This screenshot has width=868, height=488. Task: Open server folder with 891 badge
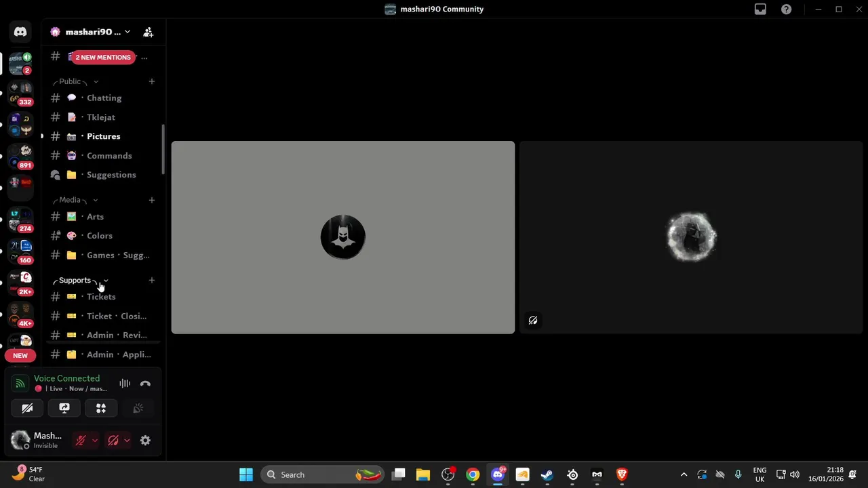(20, 157)
